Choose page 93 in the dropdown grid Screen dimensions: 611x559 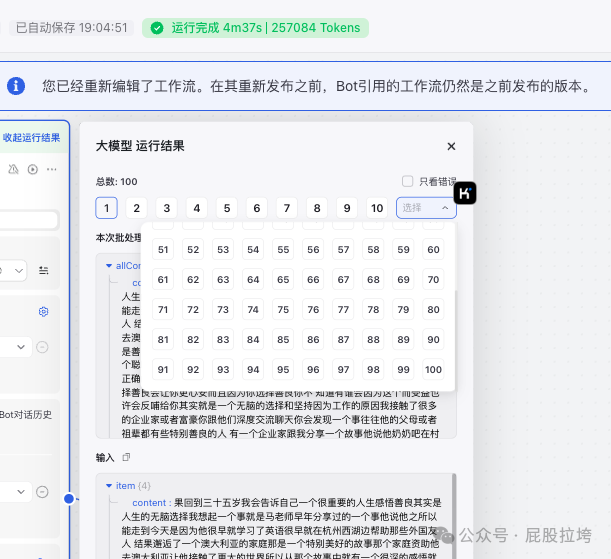tap(223, 369)
